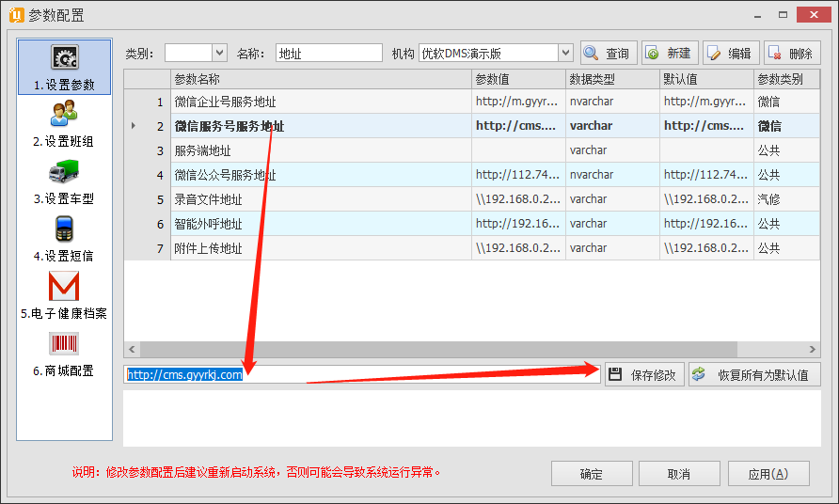This screenshot has width=839, height=504.
Task: Close the 参数配置 window
Action: (x=814, y=14)
